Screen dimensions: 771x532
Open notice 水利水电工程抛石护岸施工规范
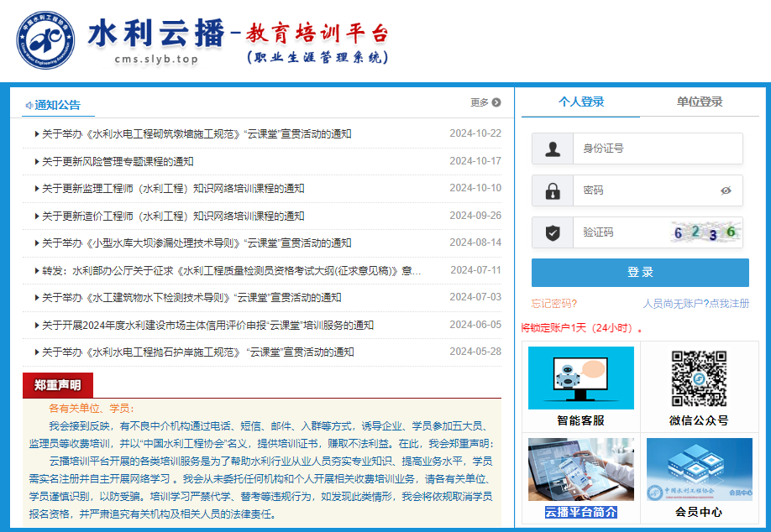click(x=197, y=352)
